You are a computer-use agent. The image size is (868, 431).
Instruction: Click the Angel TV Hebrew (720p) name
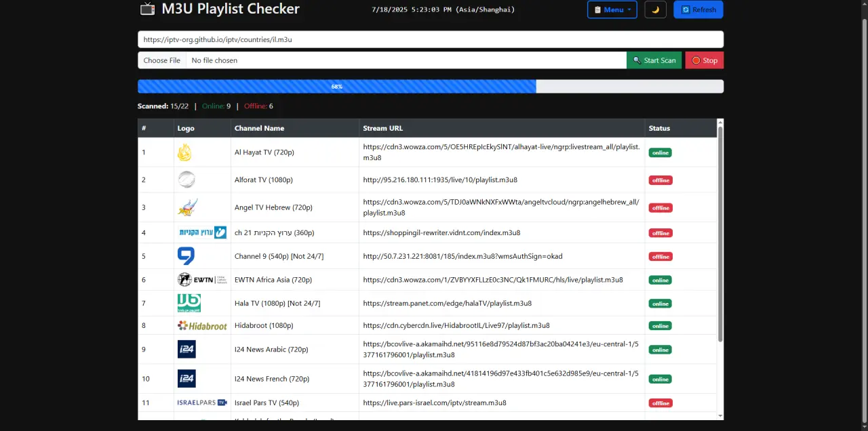pyautogui.click(x=273, y=207)
